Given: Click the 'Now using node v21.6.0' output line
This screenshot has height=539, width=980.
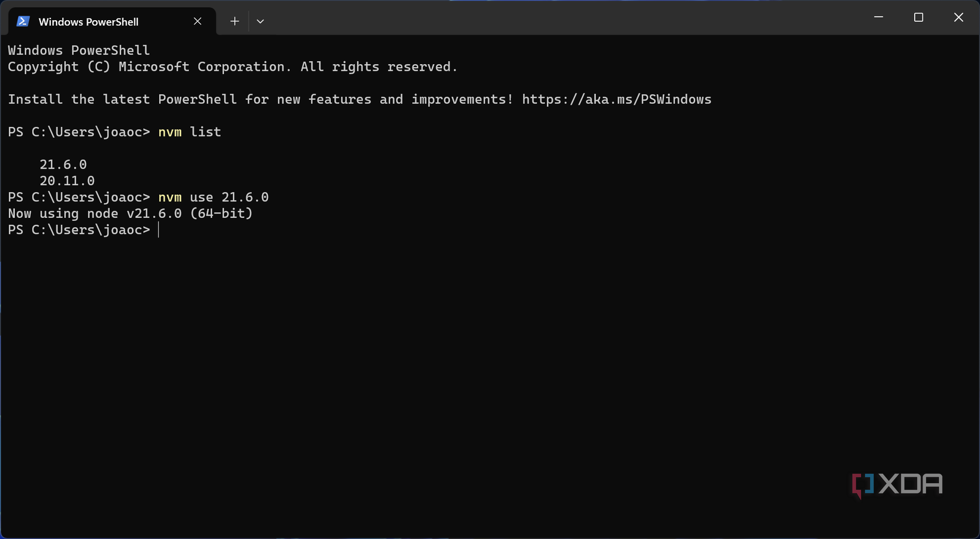Looking at the screenshot, I should pos(130,214).
